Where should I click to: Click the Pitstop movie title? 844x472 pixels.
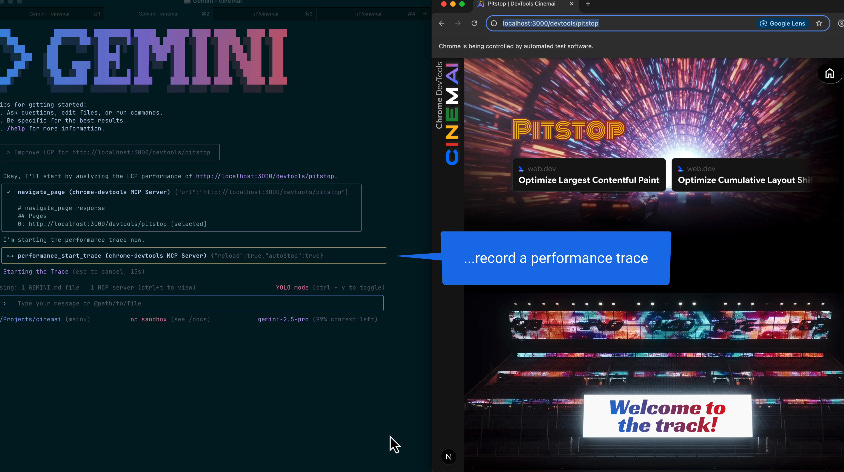[568, 130]
